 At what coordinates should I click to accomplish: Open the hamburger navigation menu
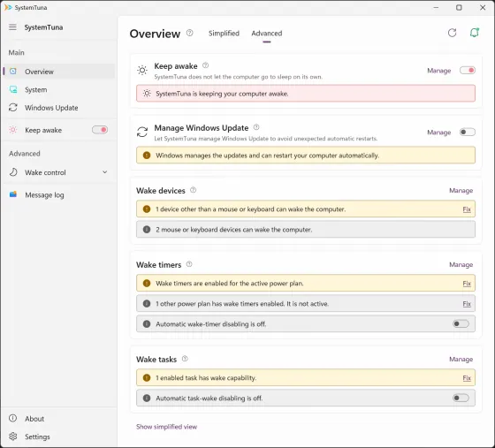12,27
